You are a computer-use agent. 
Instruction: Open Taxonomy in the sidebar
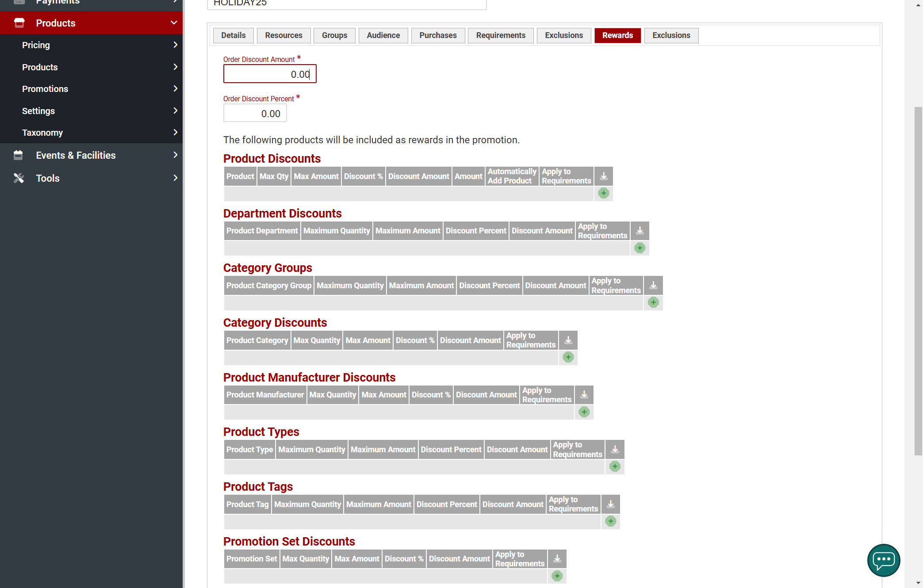coord(42,133)
